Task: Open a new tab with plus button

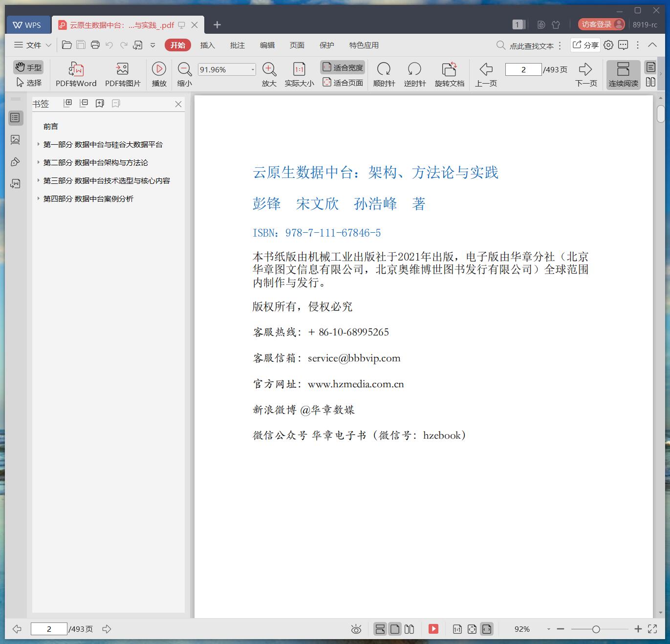Action: [x=217, y=25]
